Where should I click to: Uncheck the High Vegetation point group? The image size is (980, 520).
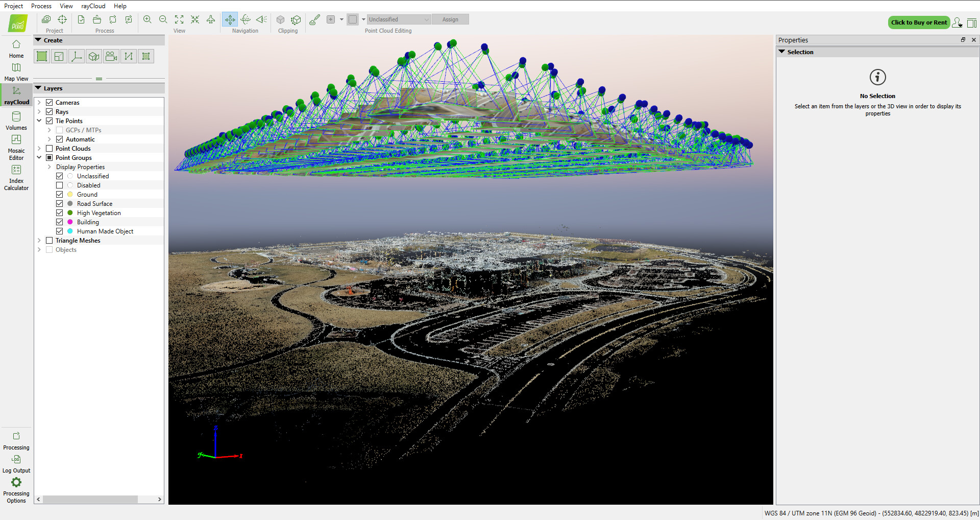pyautogui.click(x=60, y=213)
